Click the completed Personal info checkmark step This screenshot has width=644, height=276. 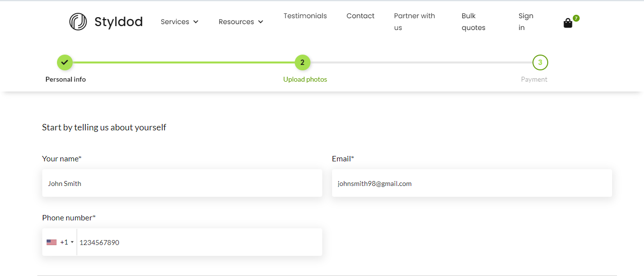[65, 62]
